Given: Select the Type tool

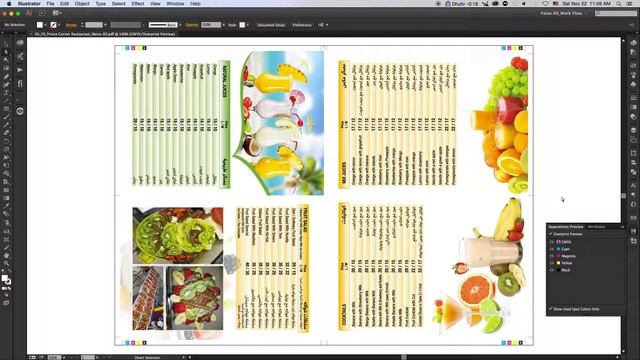Looking at the screenshot, I should click(x=6, y=93).
